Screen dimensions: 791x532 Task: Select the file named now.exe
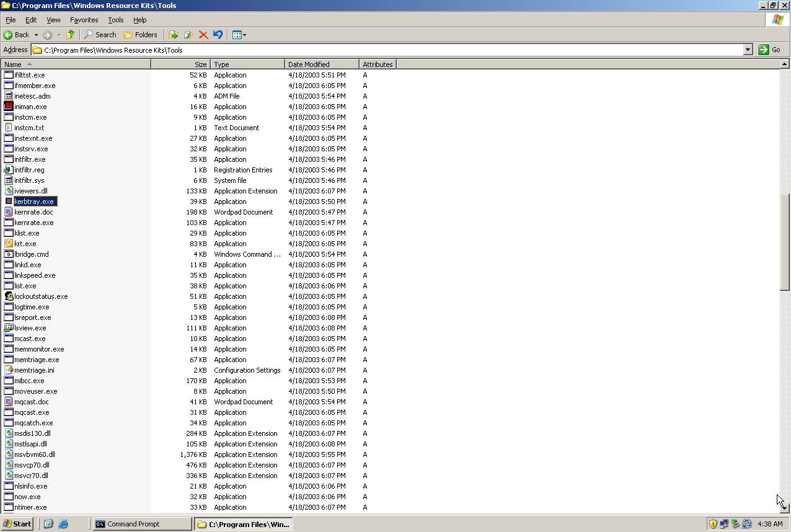pos(27,497)
